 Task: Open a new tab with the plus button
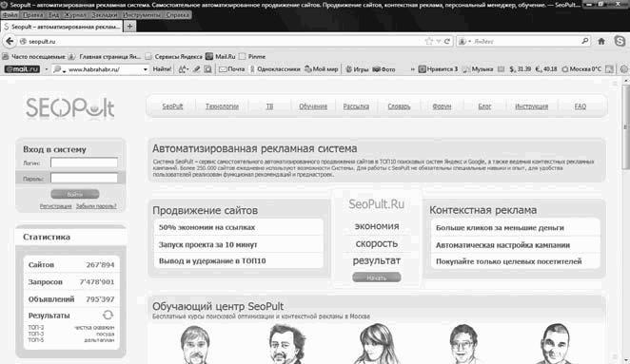[x=129, y=27]
